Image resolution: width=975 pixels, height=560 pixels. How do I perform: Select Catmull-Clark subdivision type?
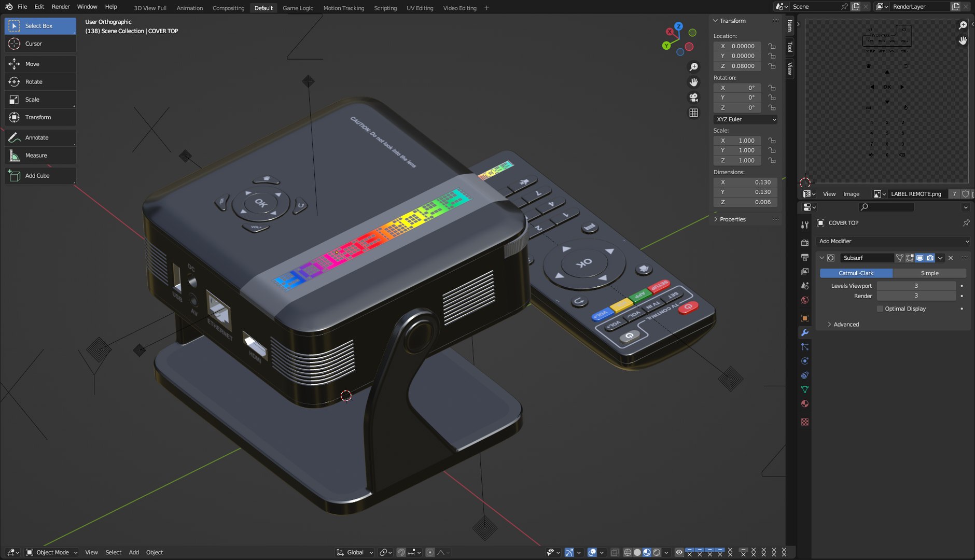[856, 273]
